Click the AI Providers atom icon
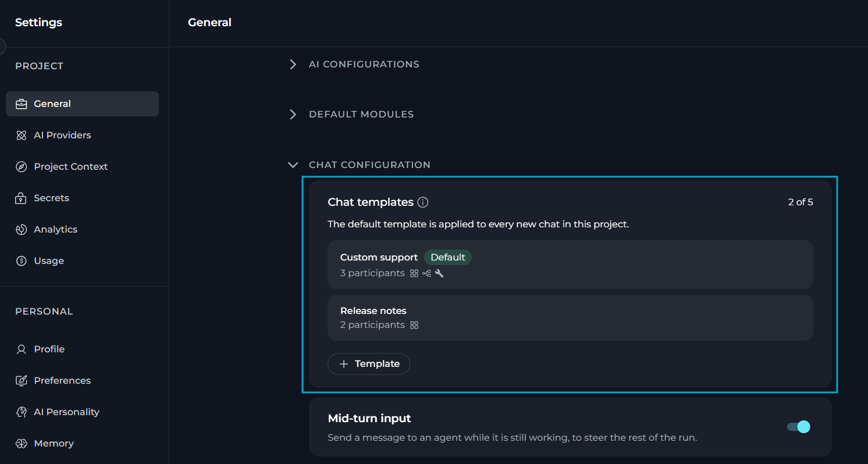Image resolution: width=868 pixels, height=464 pixels. (x=22, y=135)
